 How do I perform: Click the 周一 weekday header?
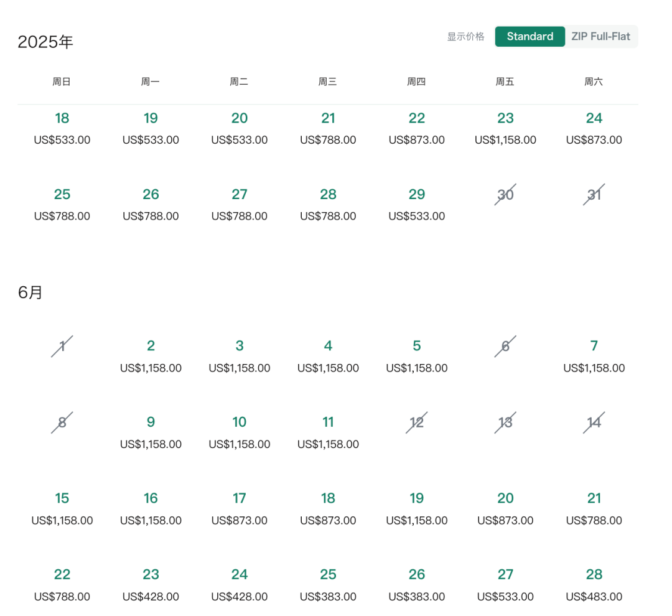click(151, 82)
